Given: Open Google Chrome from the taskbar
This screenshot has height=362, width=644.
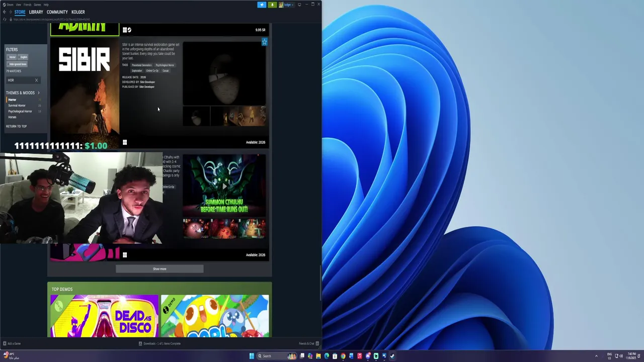Looking at the screenshot, I should click(343, 356).
